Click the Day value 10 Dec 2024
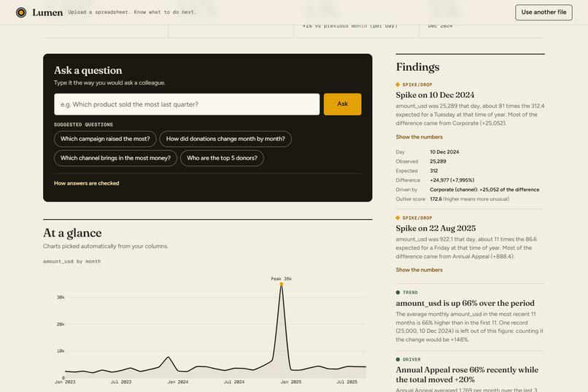This screenshot has height=392, width=588. [x=444, y=152]
